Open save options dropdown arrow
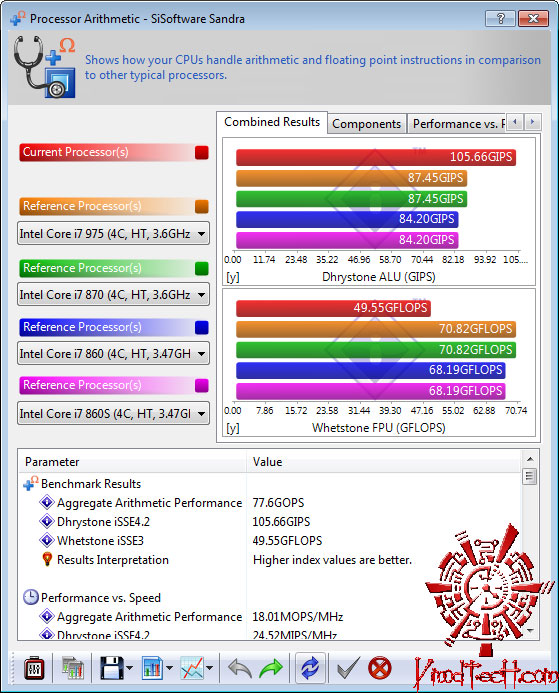559x693 pixels. coord(129,668)
